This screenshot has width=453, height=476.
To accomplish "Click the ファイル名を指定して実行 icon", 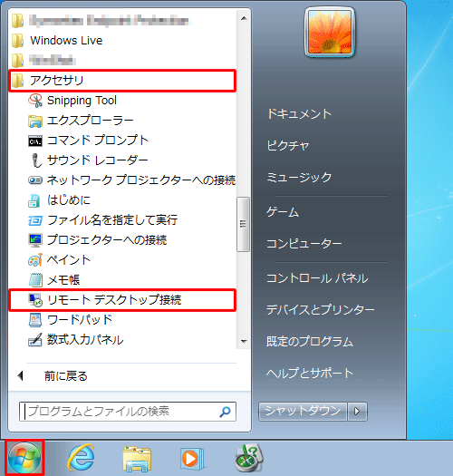I will tap(35, 220).
